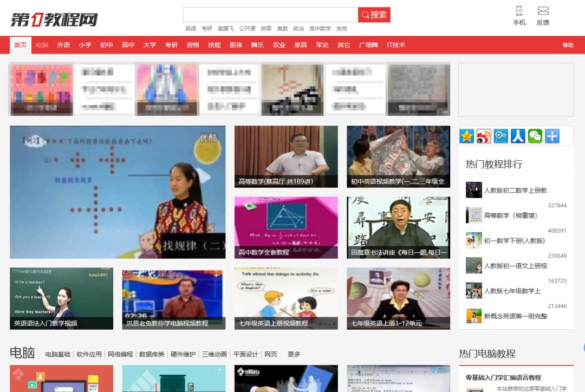Open more sharing options with the plus icon
Image resolution: width=585 pixels, height=392 pixels.
pyautogui.click(x=551, y=136)
